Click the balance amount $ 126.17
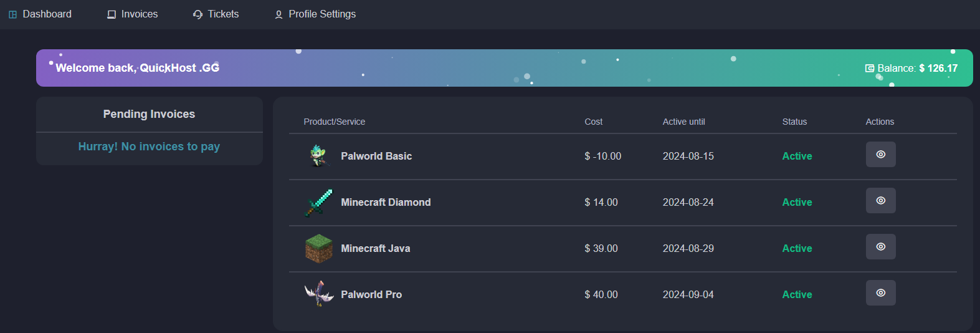980x333 pixels. (x=938, y=69)
